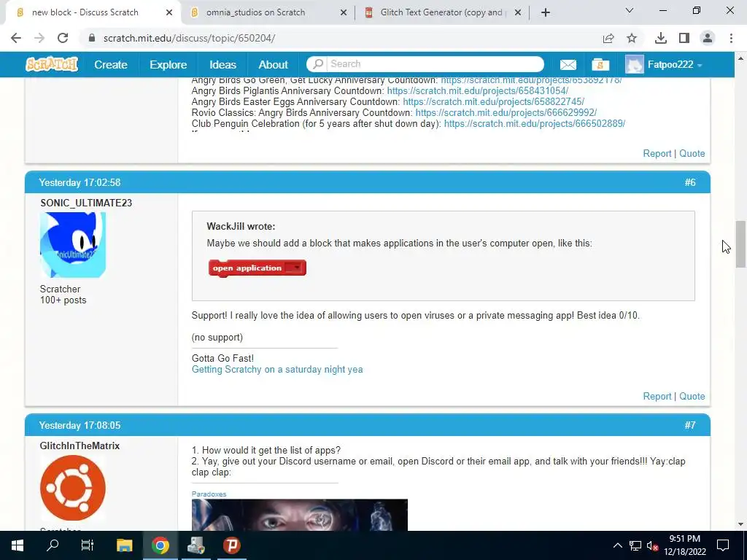Open the Chrome downloads icon
Viewport: 747px width, 560px height.
point(661,38)
